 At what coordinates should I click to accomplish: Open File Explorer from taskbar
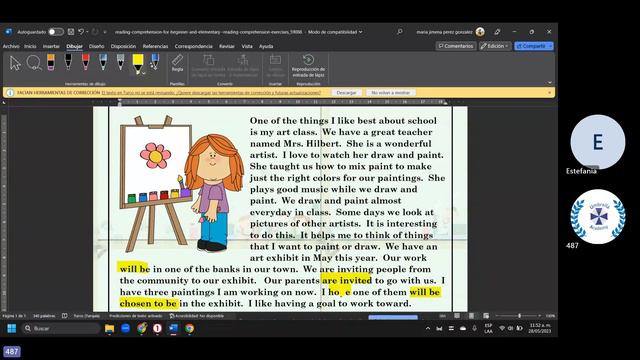coord(109,328)
